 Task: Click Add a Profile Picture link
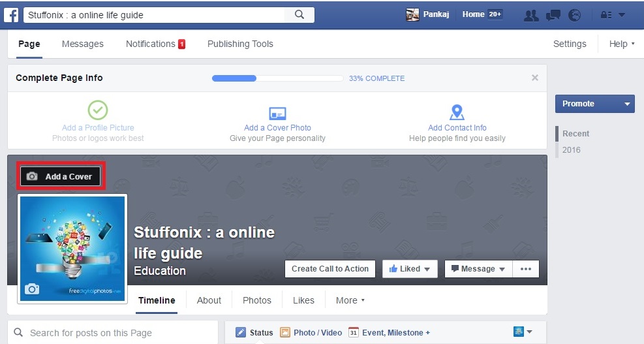pyautogui.click(x=98, y=128)
